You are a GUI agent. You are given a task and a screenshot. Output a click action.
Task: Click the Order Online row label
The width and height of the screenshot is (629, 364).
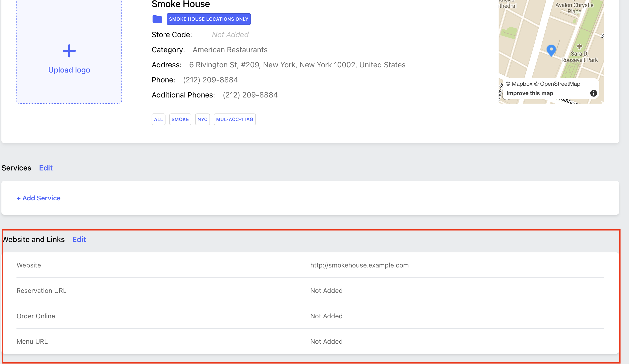point(36,316)
